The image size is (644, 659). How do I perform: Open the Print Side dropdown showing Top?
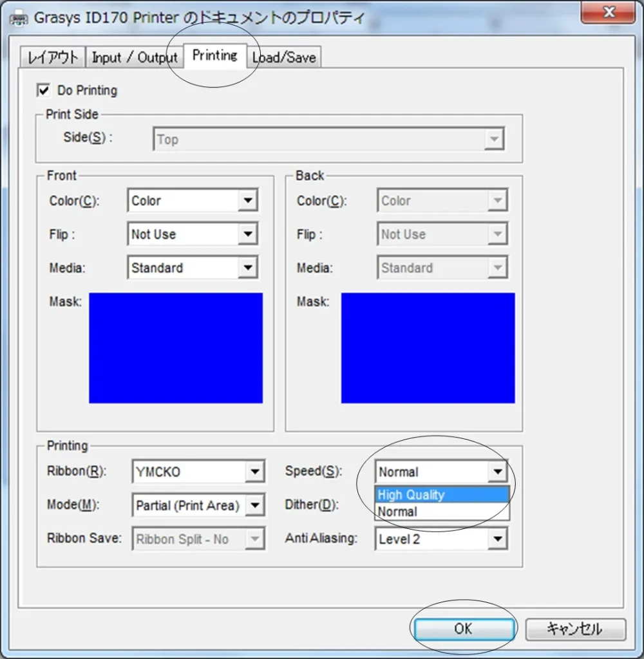[329, 139]
